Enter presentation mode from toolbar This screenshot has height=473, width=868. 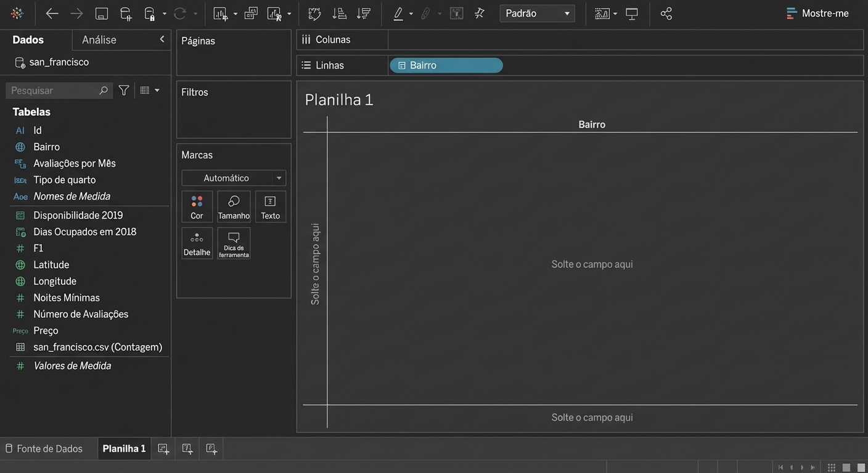click(632, 14)
